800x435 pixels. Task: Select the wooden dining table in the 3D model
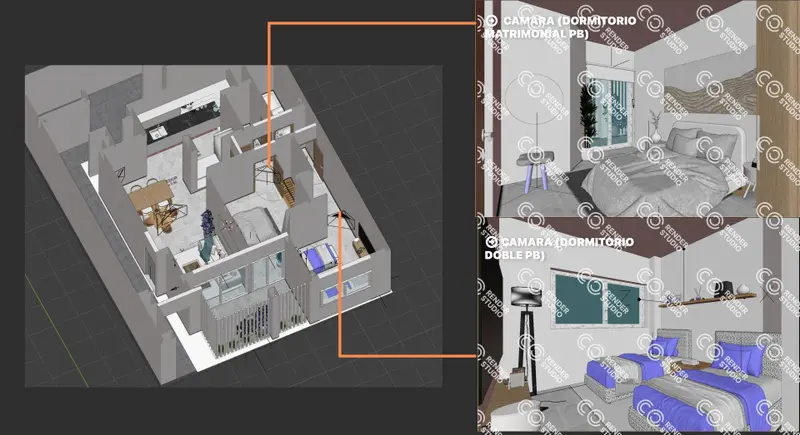[151, 196]
